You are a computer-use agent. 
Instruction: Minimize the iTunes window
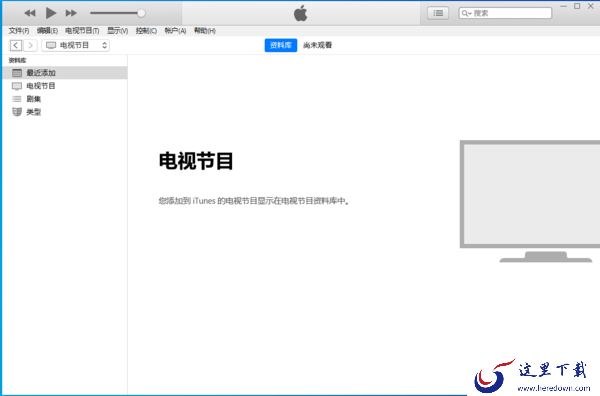click(x=563, y=6)
